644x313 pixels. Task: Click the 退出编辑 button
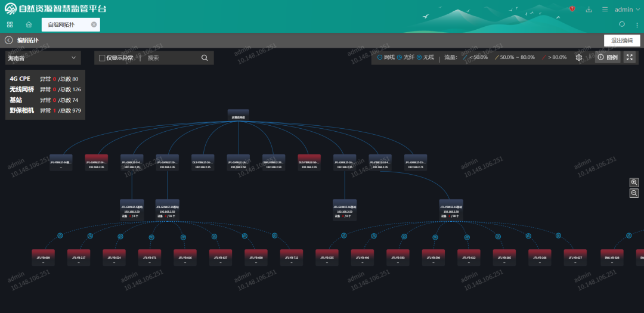pos(622,41)
